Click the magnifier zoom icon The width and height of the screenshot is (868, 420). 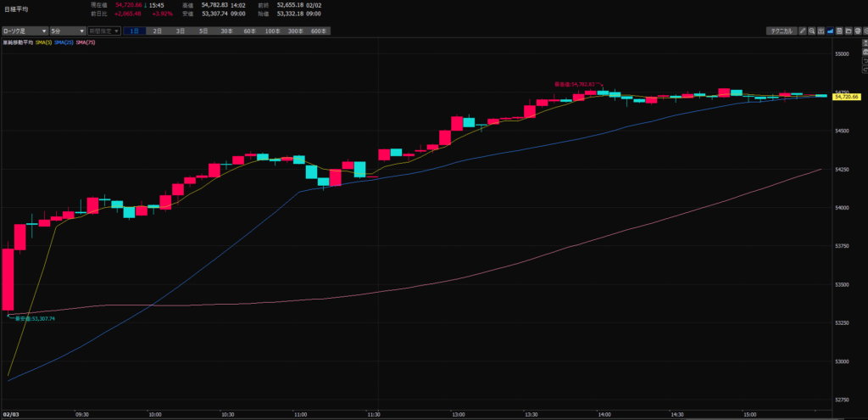812,31
